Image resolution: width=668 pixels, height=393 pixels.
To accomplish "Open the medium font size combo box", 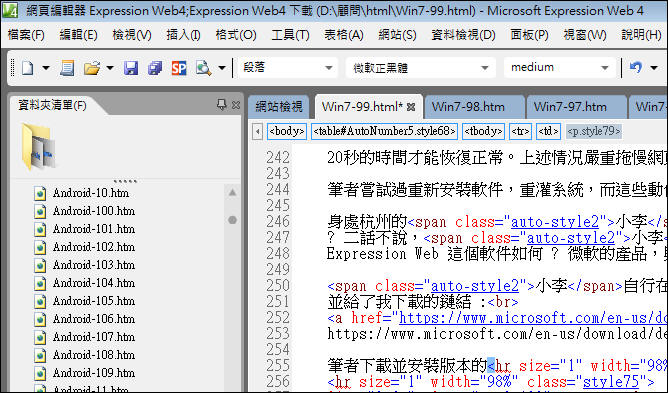I will coord(559,67).
